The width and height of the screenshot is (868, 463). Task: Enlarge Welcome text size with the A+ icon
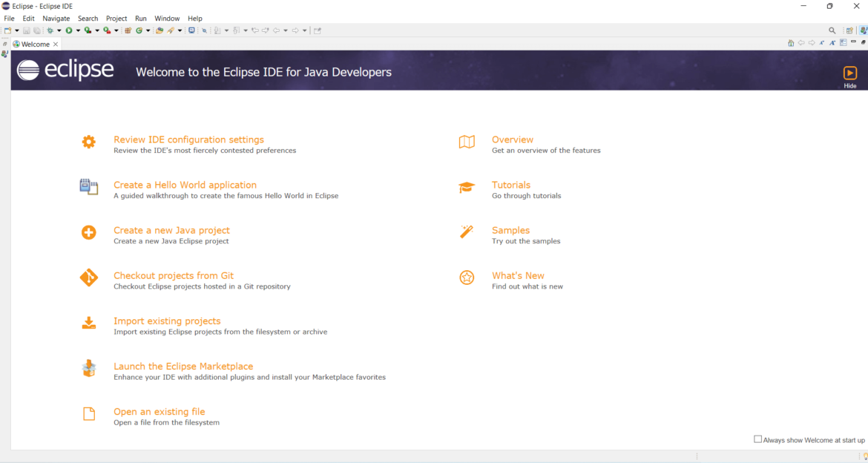pyautogui.click(x=832, y=42)
